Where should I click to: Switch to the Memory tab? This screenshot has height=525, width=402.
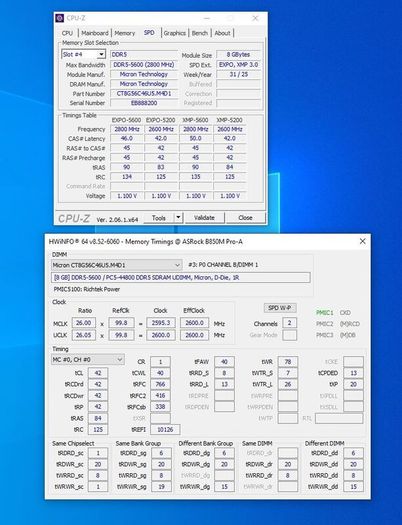(125, 33)
